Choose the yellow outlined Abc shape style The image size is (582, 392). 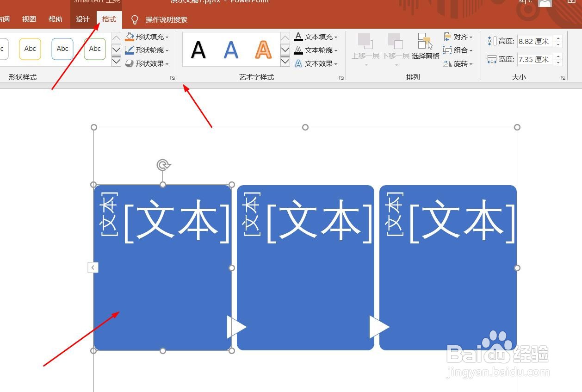click(x=30, y=49)
